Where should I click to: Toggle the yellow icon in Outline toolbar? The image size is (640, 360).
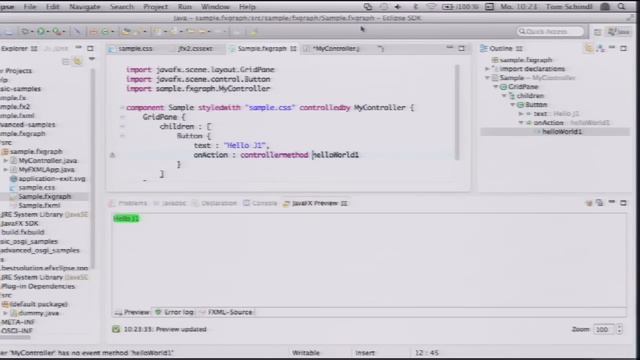(589, 49)
